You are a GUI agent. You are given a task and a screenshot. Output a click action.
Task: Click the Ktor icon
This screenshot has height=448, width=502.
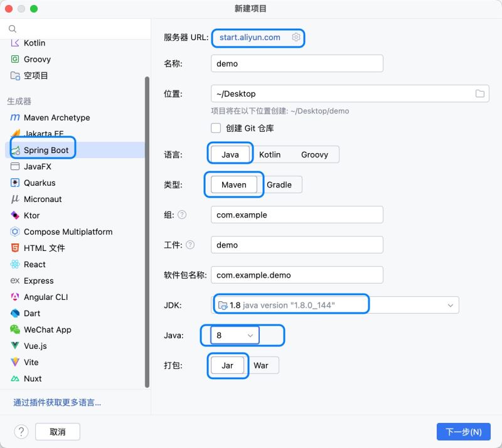pyautogui.click(x=15, y=215)
